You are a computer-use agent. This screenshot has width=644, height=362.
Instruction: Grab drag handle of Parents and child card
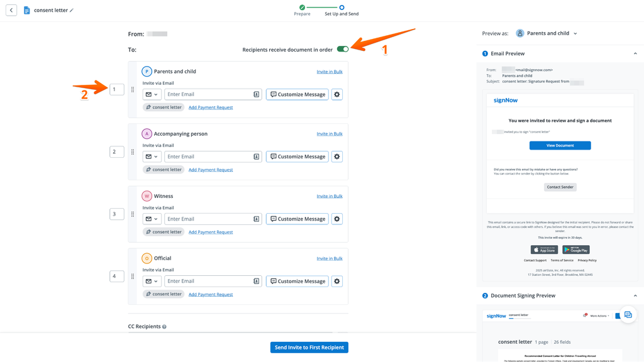pyautogui.click(x=133, y=89)
